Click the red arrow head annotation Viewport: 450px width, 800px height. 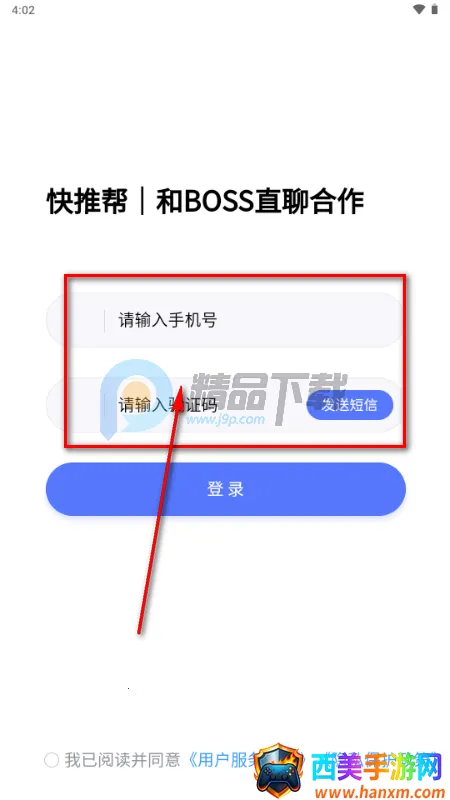(x=179, y=399)
